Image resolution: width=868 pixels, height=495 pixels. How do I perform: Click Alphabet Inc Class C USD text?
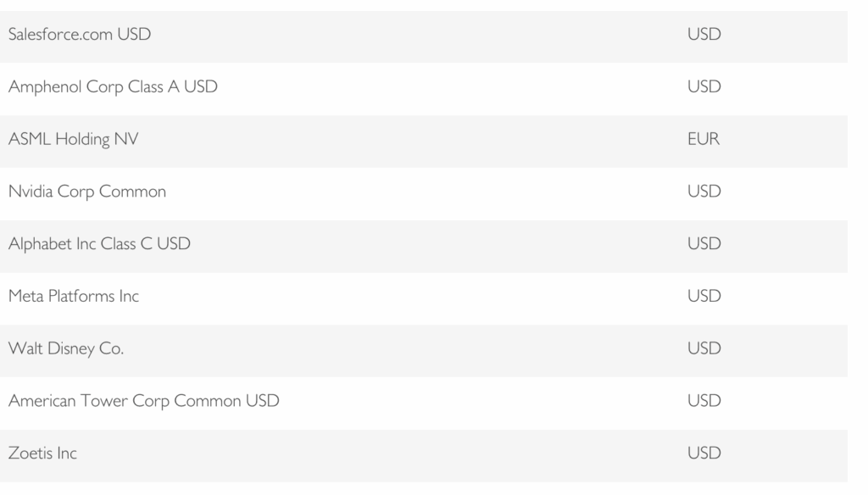pyautogui.click(x=99, y=244)
